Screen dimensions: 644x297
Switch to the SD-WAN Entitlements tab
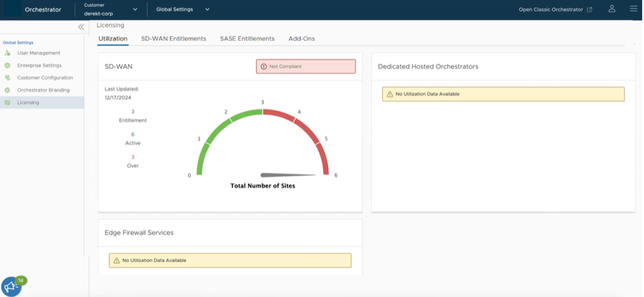coord(174,38)
